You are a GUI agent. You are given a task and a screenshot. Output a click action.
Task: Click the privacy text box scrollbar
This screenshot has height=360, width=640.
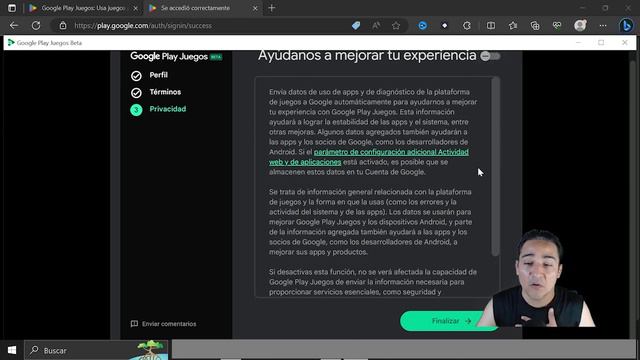pos(495,167)
